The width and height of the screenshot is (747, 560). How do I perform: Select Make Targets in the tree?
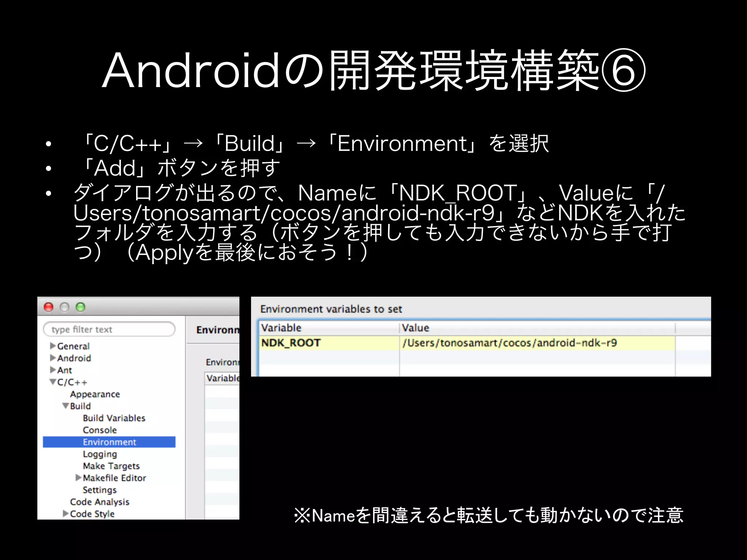[x=111, y=466]
